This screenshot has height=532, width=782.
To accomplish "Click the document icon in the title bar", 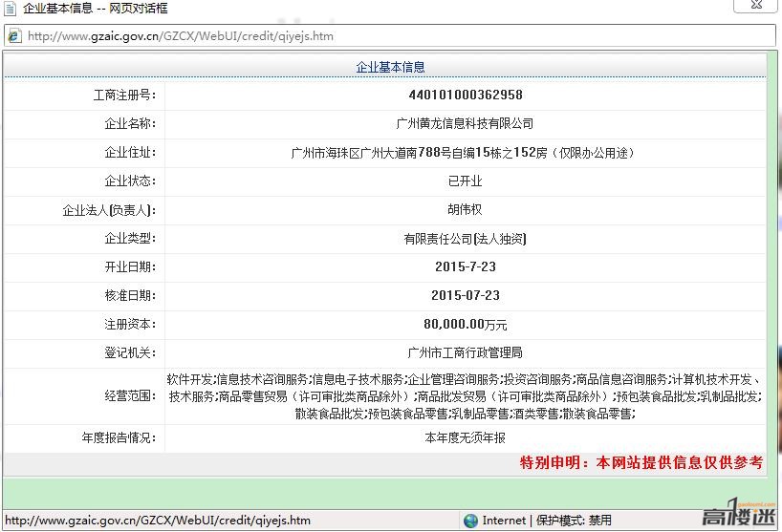I will point(11,9).
